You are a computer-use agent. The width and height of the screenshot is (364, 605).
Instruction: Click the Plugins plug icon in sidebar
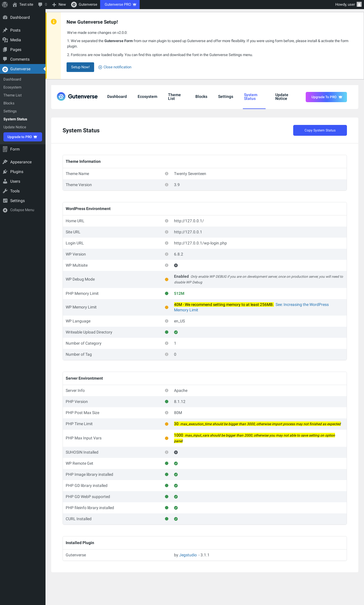pyautogui.click(x=5, y=172)
